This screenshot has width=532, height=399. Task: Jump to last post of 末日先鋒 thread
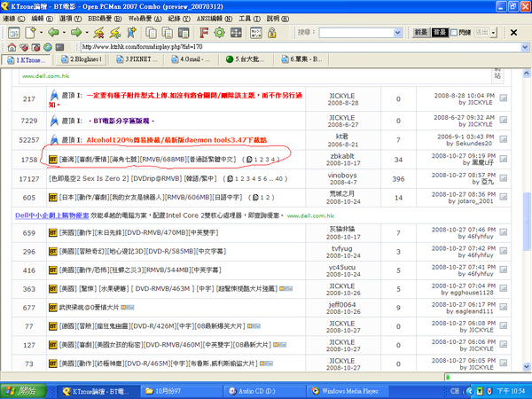point(504,233)
